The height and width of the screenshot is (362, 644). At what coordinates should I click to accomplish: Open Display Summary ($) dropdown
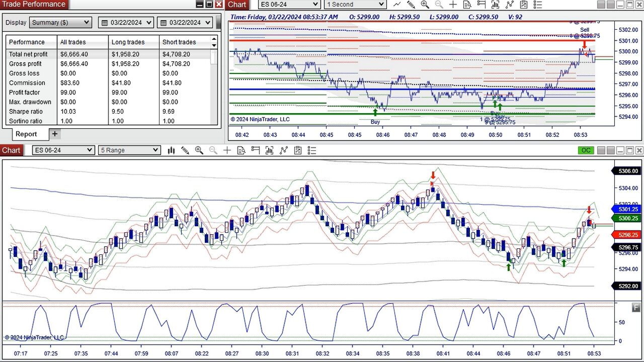(60, 23)
